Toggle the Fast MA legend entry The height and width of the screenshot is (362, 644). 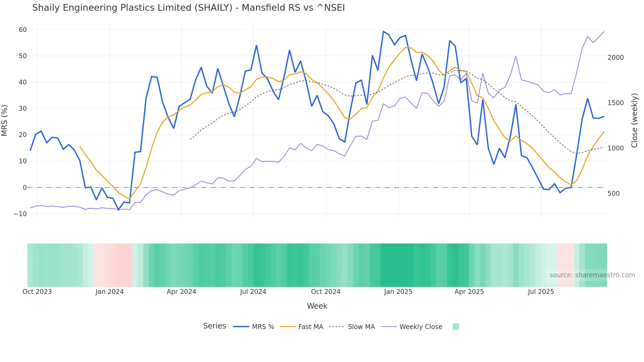coord(301,327)
